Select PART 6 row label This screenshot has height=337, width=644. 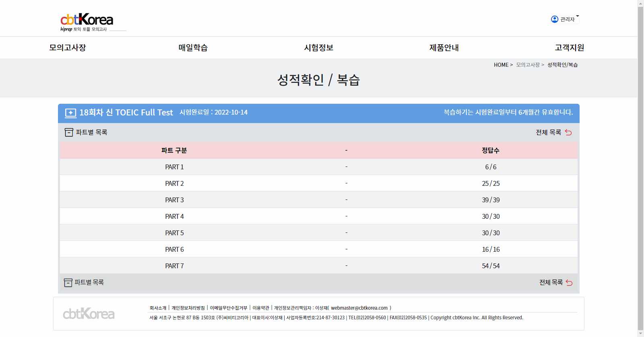(174, 249)
